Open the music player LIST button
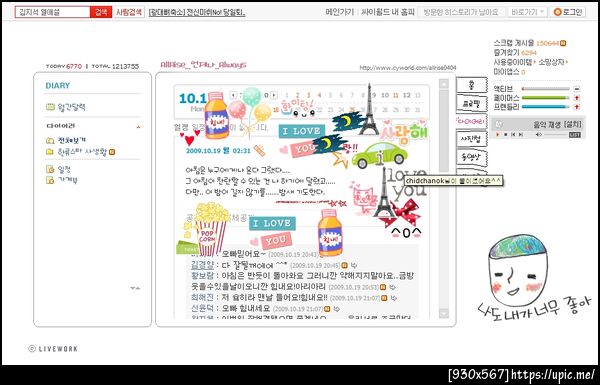Screen dimensions: 600x385 click(x=575, y=135)
